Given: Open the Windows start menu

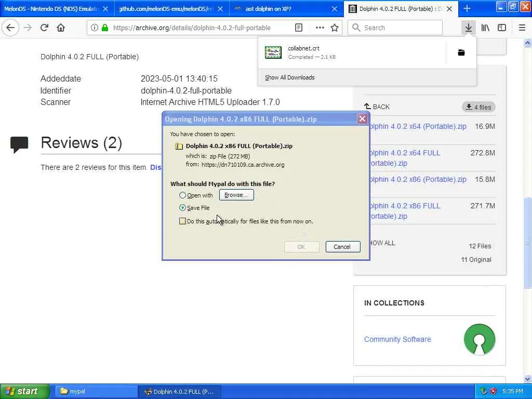Looking at the screenshot, I should point(25,392).
